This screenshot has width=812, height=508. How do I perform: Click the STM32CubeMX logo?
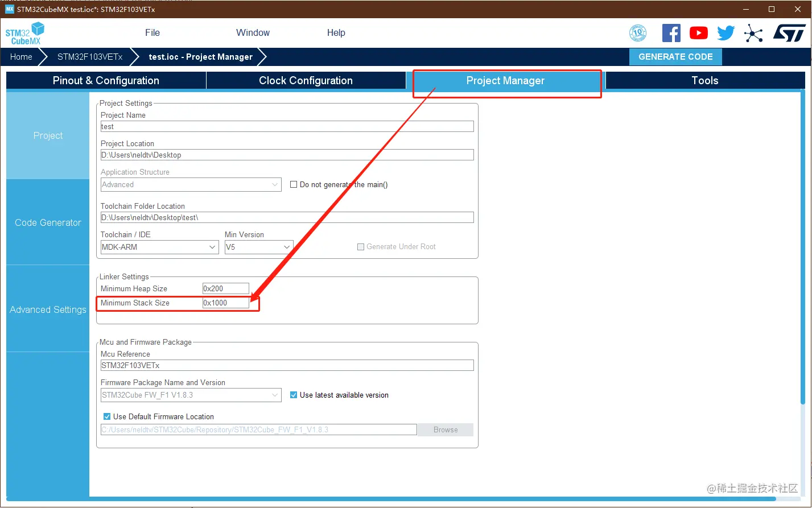click(25, 33)
